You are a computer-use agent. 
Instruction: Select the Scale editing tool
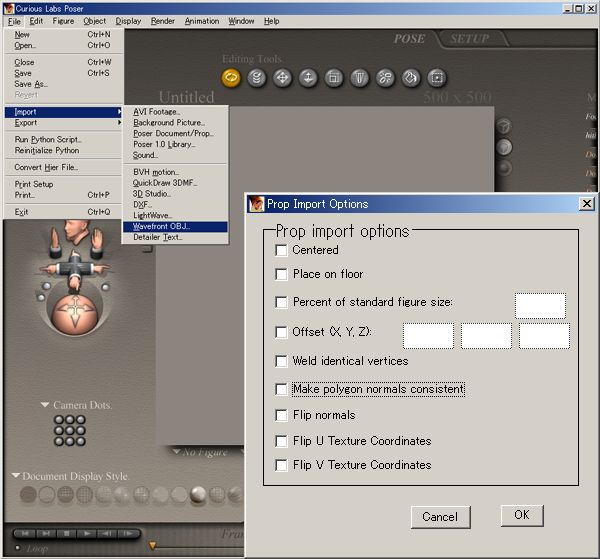click(x=334, y=78)
